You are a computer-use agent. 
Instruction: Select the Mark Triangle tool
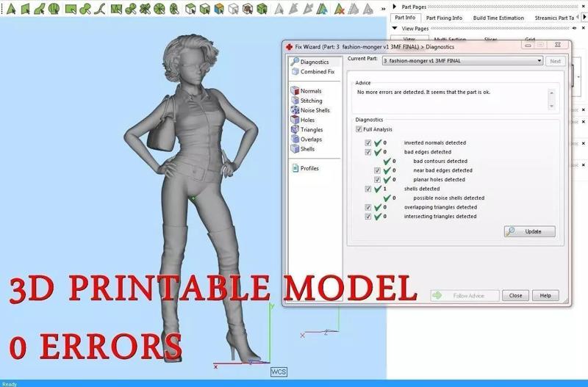tap(11, 9)
